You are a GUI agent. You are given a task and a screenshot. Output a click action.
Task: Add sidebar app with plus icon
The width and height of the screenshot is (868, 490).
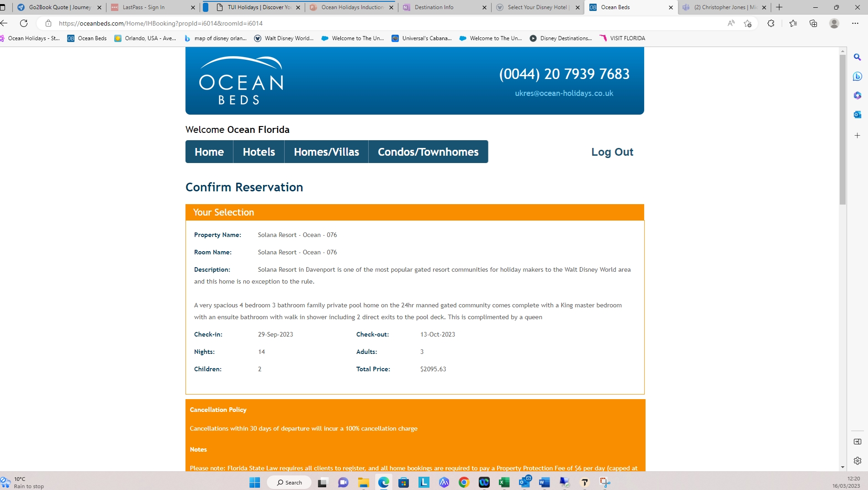[857, 136]
